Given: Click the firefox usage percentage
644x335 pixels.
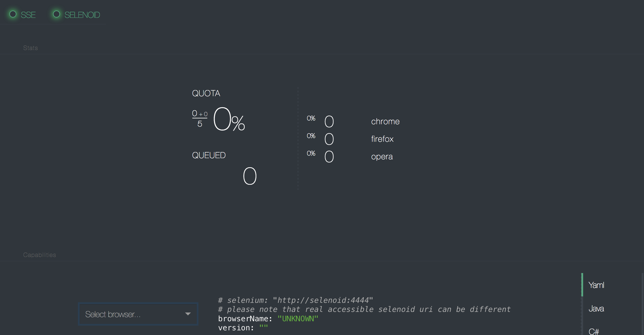Looking at the screenshot, I should [311, 136].
